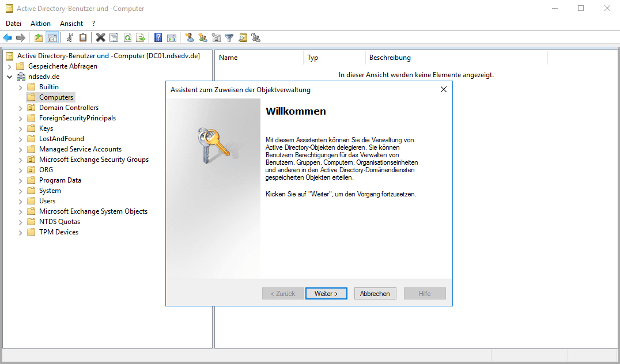Viewport: 620px width, 364px height.
Task: Select Domain Controllers in the tree
Action: click(69, 108)
